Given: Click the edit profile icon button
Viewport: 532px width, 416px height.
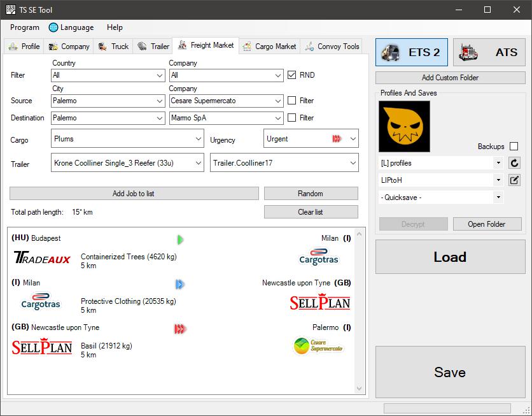Looking at the screenshot, I should (514, 180).
